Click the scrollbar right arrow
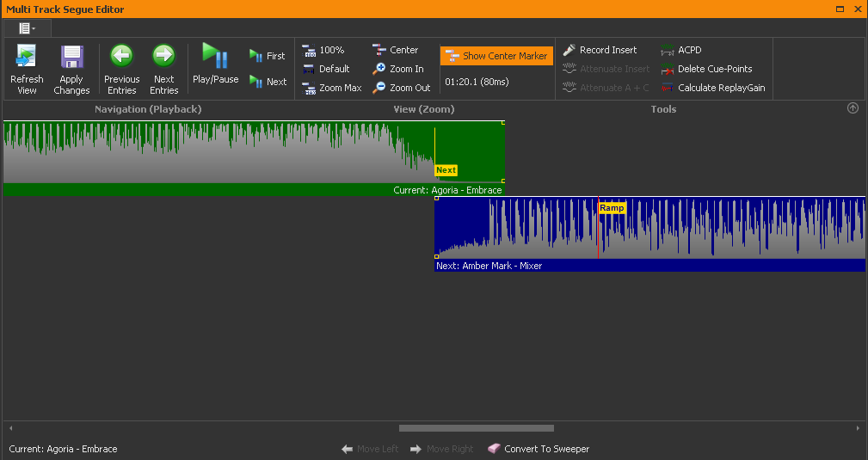This screenshot has width=868, height=460. click(x=858, y=428)
